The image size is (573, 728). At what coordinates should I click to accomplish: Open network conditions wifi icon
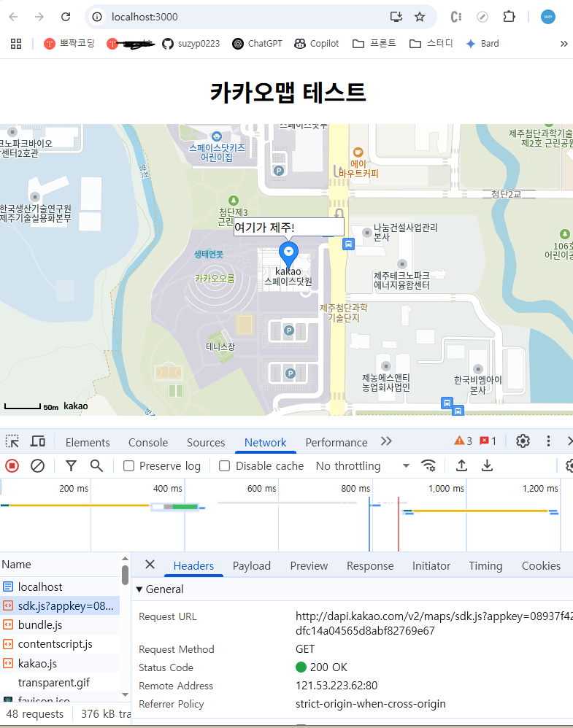pyautogui.click(x=428, y=465)
